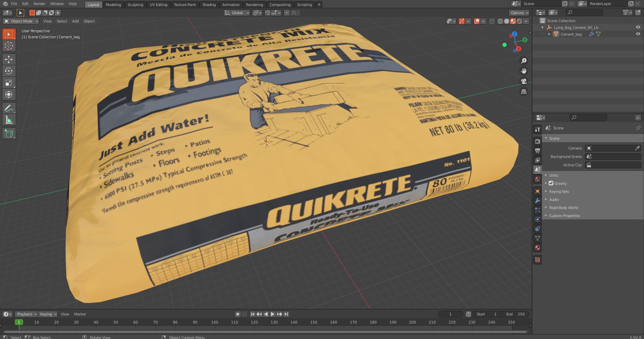Viewport: 644px width, 339px height.
Task: Hide Cement_bag object in outliner
Action: (x=638, y=34)
